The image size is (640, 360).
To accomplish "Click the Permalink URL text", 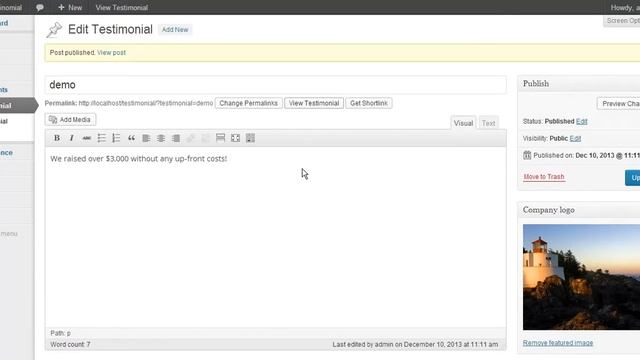I will coord(146,103).
